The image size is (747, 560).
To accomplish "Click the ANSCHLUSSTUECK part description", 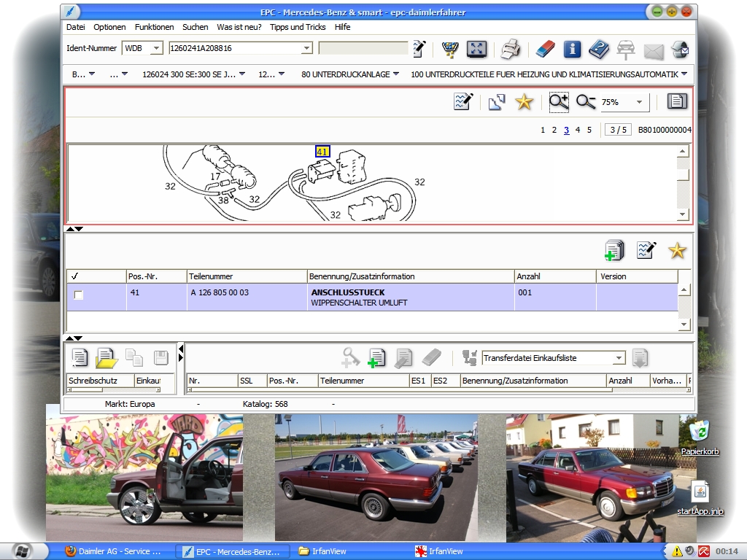I will (x=348, y=292).
